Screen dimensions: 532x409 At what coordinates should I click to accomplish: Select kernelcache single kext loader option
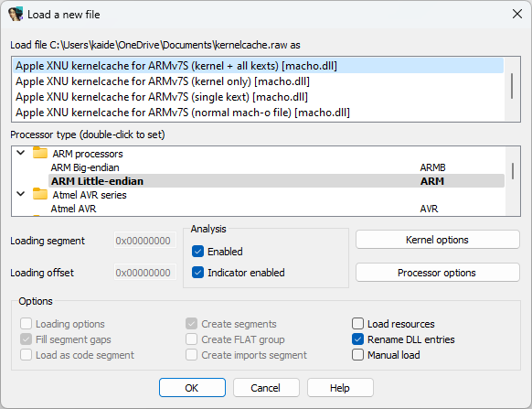(258, 97)
